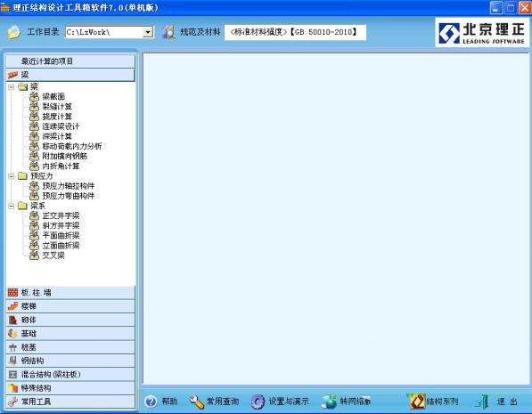Collapse the 预应力 folder tree node
532x414 pixels.
coord(12,176)
